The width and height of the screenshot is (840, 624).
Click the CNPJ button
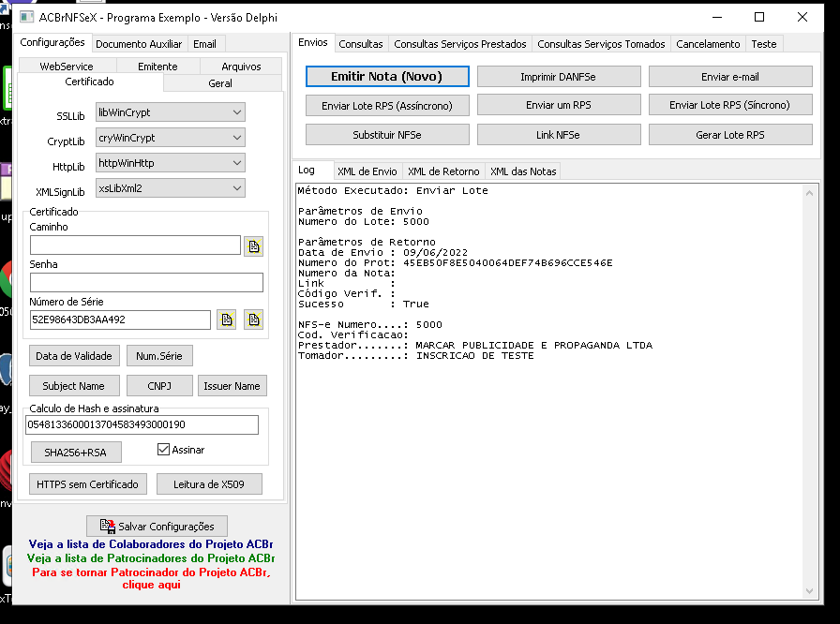tap(159, 386)
